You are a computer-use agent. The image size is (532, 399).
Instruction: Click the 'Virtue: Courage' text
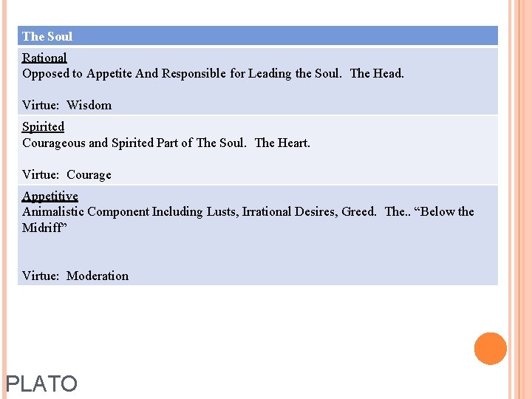[x=66, y=174]
